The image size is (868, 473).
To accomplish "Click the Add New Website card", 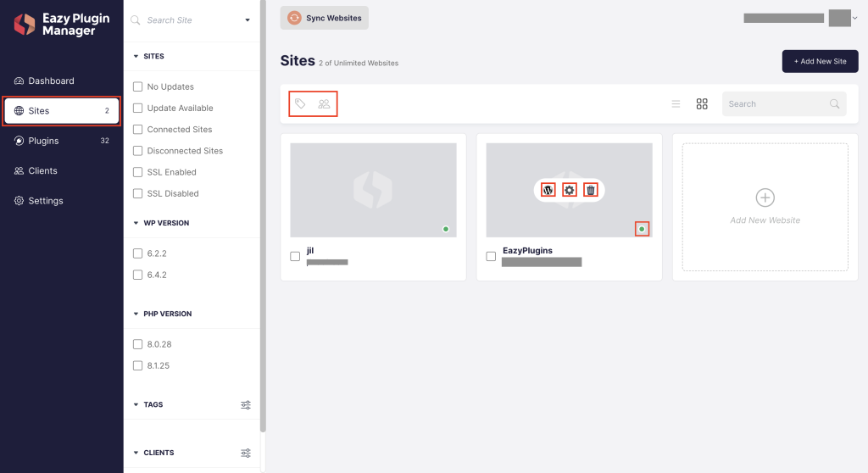I will point(765,207).
